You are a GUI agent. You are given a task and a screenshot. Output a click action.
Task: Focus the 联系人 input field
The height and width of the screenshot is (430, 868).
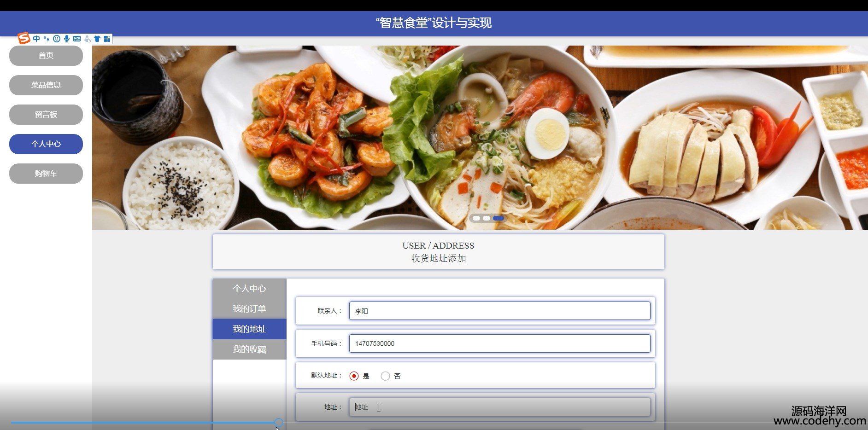coord(499,311)
